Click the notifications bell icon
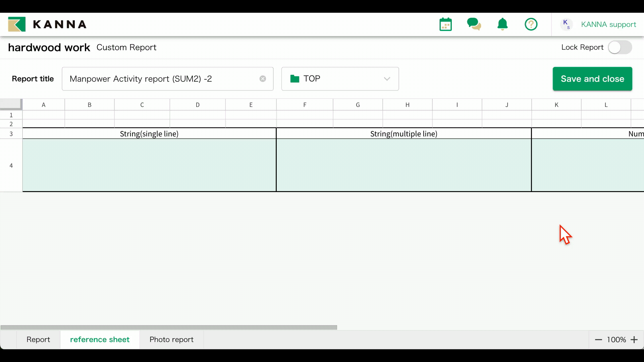The height and width of the screenshot is (362, 644). 502,24
